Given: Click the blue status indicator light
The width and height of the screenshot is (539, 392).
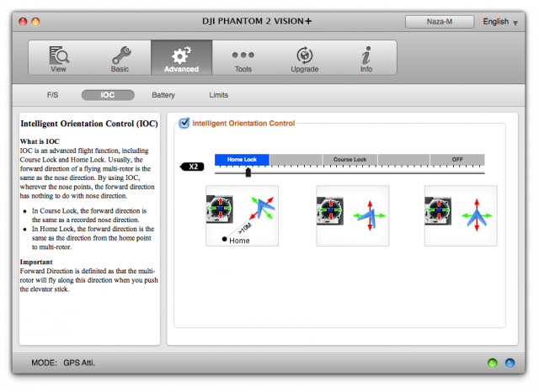Looking at the screenshot, I should click(510, 363).
